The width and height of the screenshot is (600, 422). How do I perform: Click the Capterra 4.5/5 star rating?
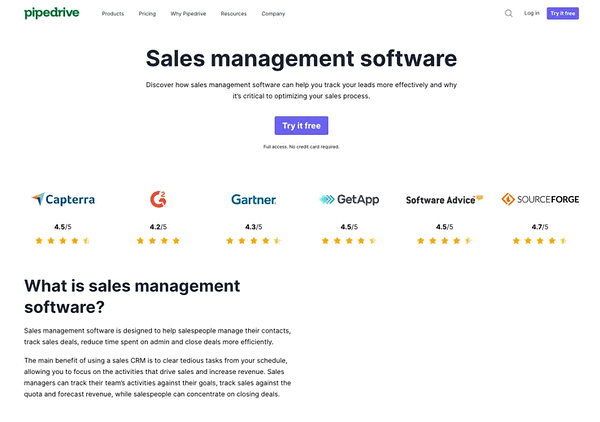[63, 241]
